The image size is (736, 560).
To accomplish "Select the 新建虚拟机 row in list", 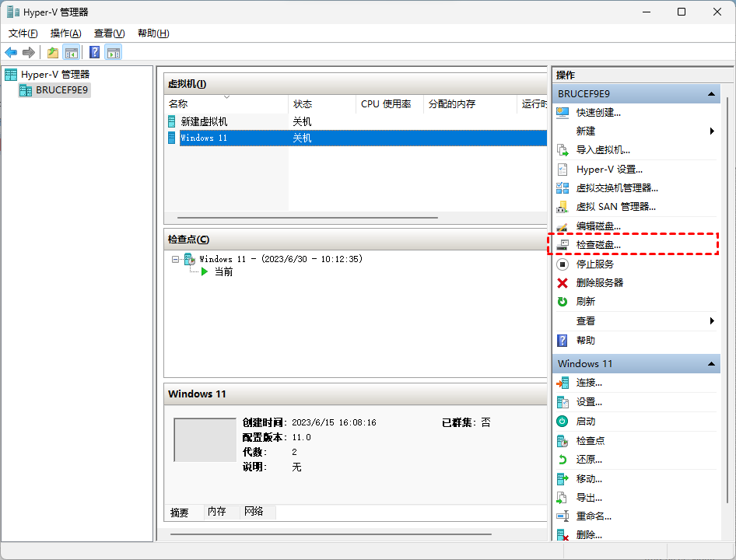I will (x=204, y=122).
